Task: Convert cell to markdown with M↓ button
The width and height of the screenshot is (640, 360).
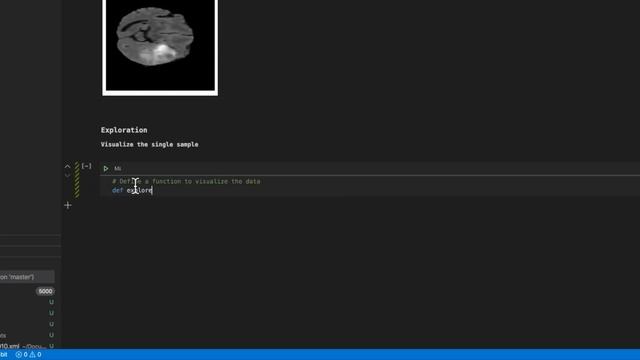Action: click(x=118, y=169)
